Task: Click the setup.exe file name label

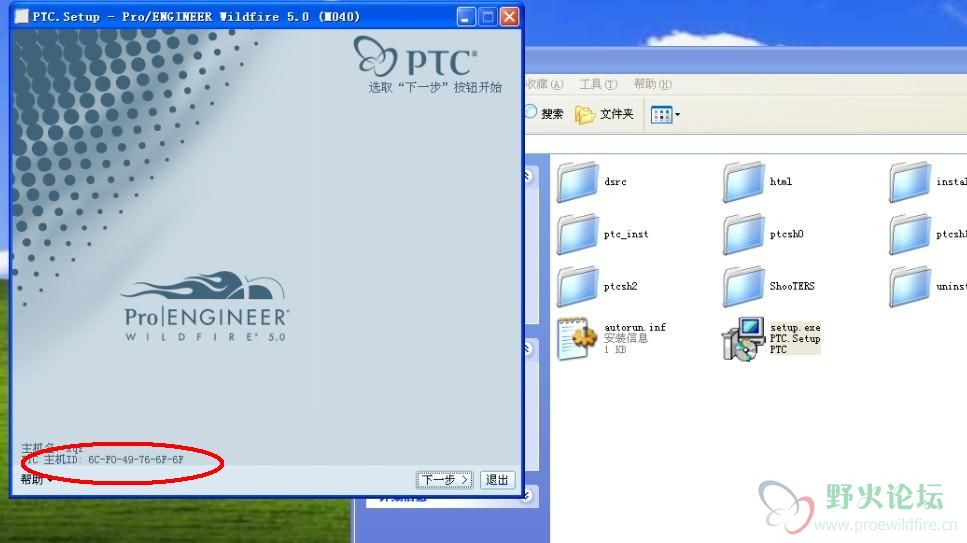Action: click(795, 328)
